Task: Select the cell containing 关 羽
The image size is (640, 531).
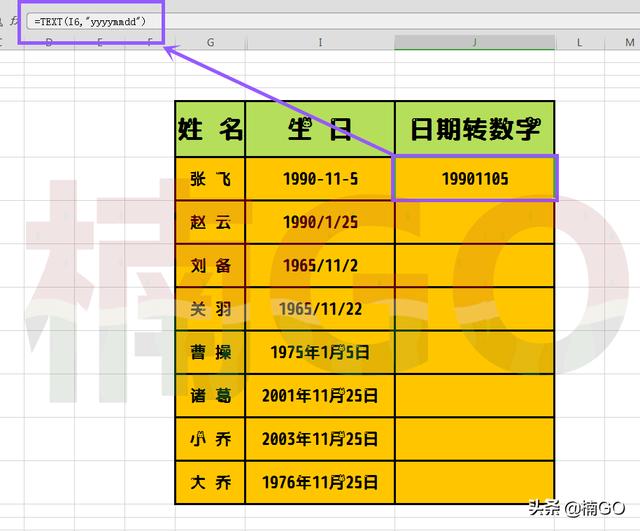Action: 210,309
